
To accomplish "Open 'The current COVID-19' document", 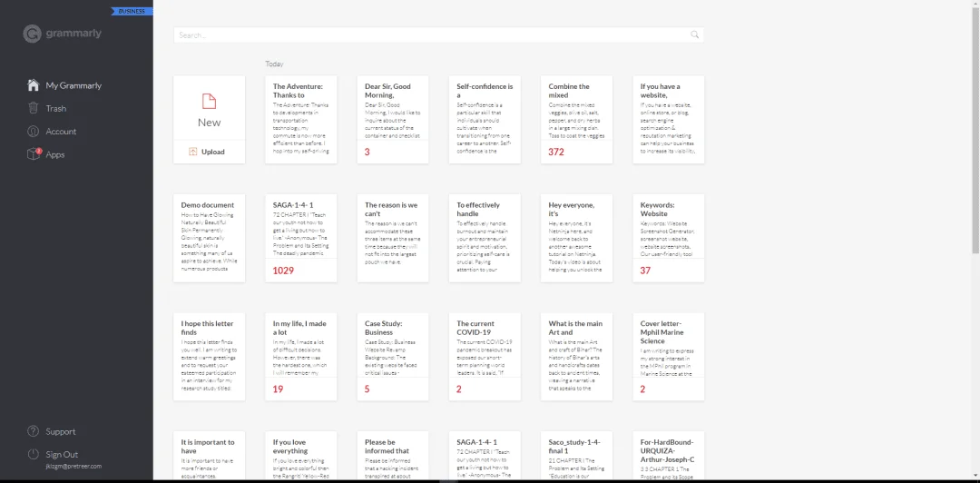I will tap(485, 357).
